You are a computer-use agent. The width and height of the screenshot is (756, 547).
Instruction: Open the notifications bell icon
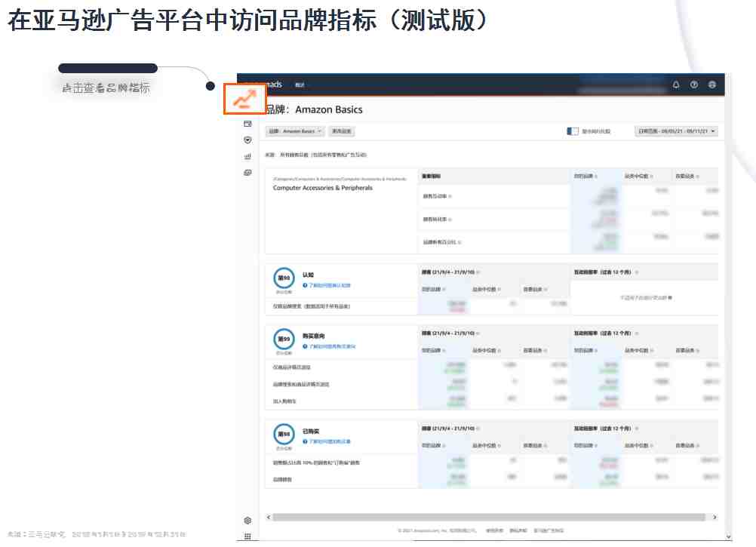click(676, 85)
